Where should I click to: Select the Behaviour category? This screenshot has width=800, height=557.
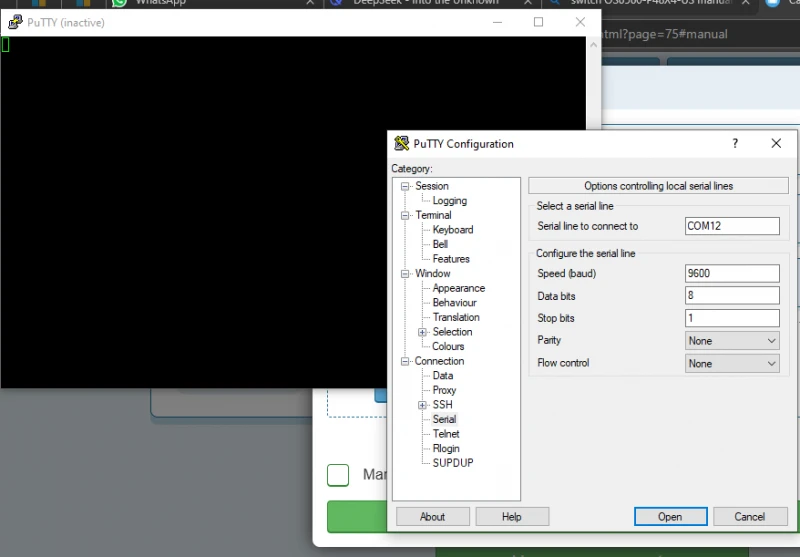454,302
